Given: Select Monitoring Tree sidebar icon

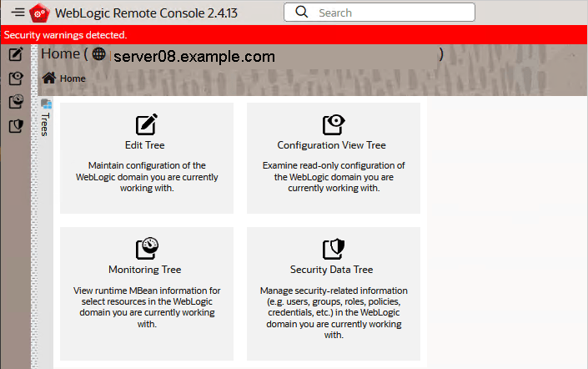Looking at the screenshot, I should point(16,101).
